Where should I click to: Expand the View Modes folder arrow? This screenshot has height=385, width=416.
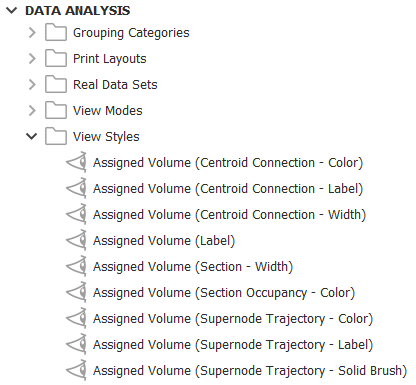click(x=32, y=110)
